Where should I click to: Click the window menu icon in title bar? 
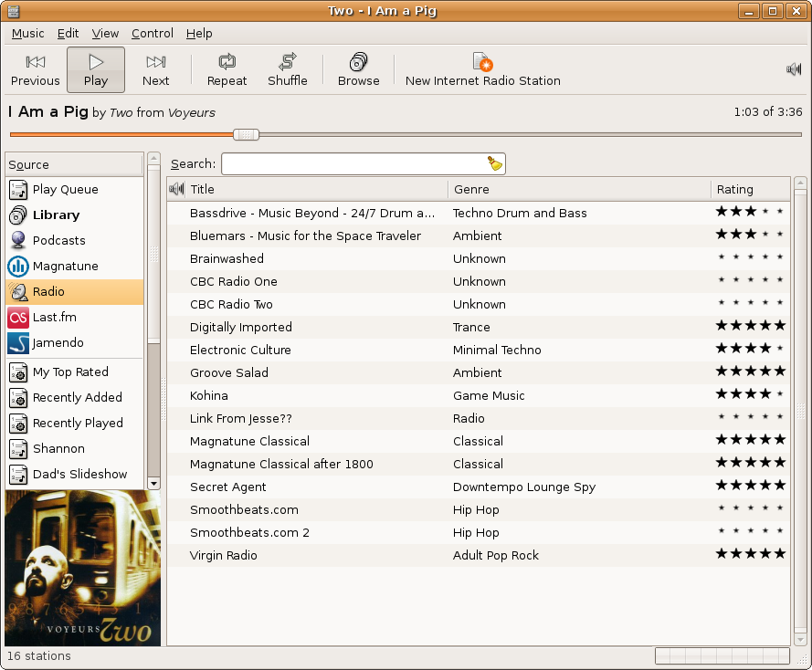click(14, 11)
